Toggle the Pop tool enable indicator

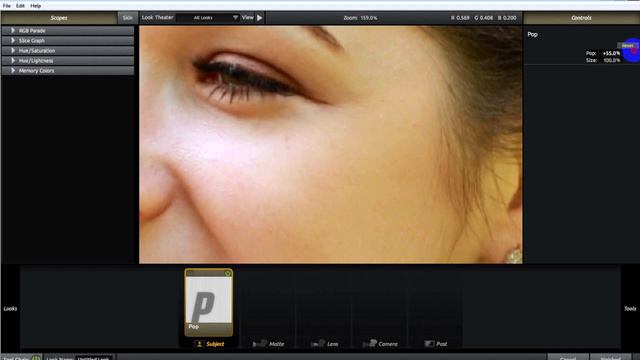(228, 273)
